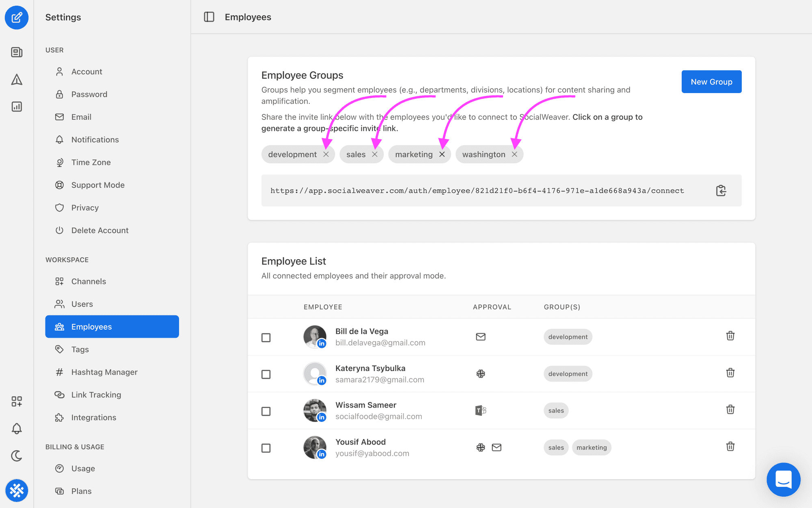The image size is (812, 508).
Task: Toggle dark mode with the moon icon
Action: coord(17,456)
